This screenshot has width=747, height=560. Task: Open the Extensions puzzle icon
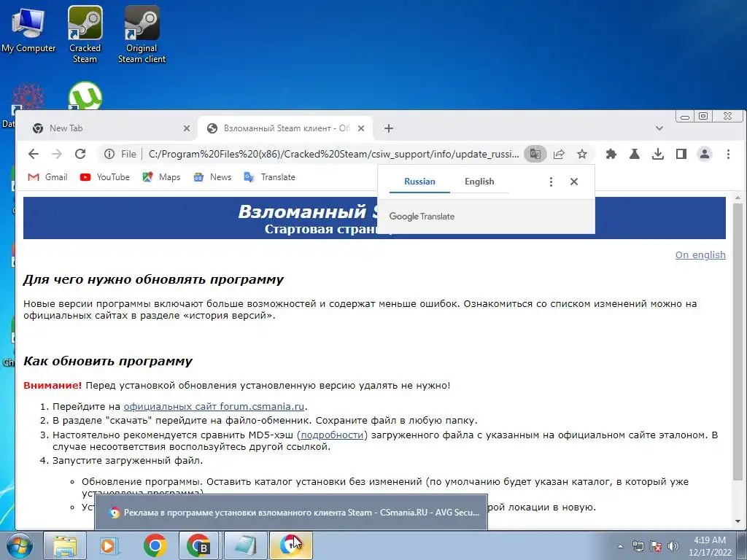click(x=611, y=154)
